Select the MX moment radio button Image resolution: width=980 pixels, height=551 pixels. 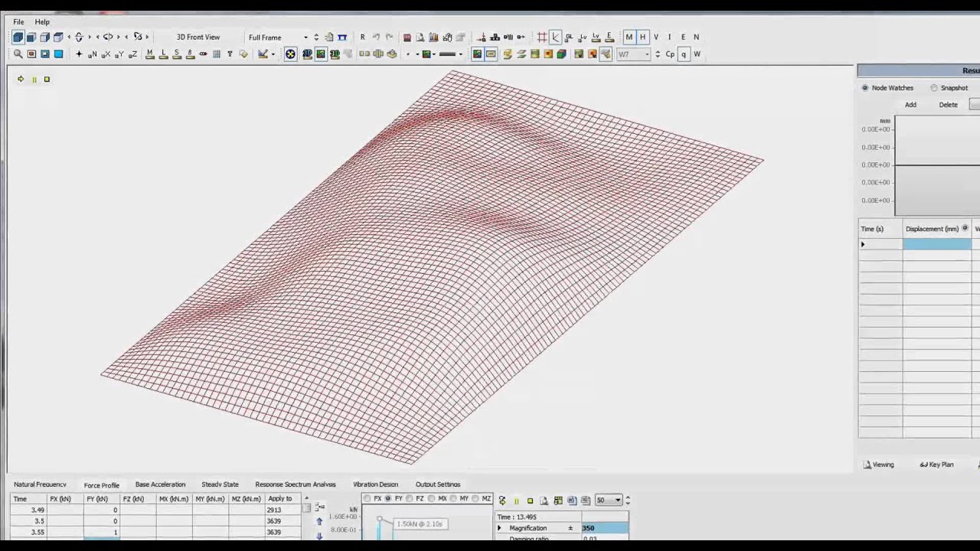pyautogui.click(x=432, y=499)
